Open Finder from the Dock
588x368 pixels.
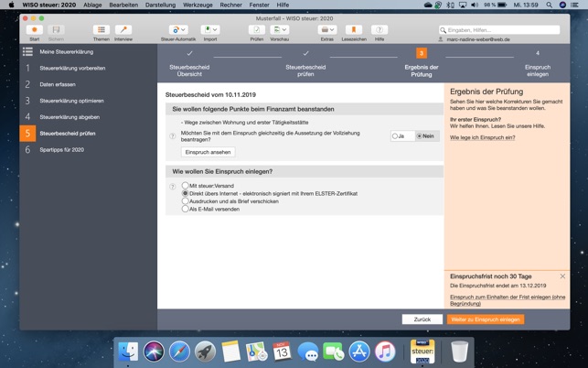tap(128, 352)
